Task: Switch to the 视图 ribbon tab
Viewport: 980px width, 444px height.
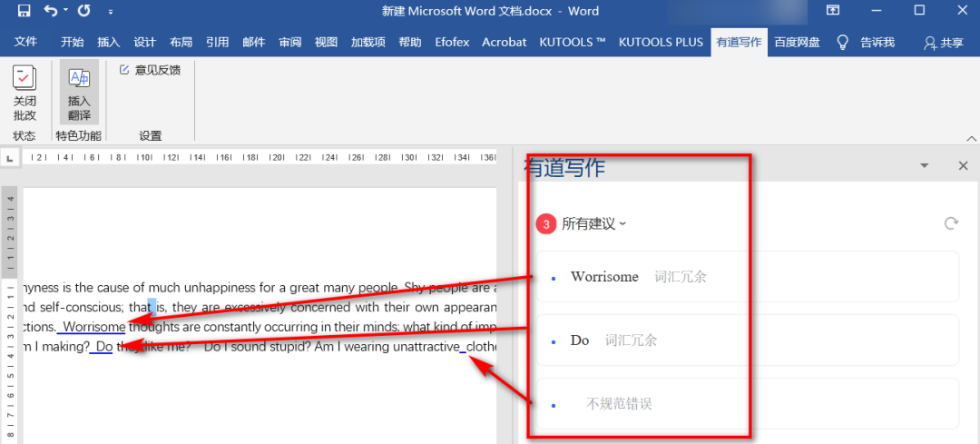Action: (x=327, y=42)
